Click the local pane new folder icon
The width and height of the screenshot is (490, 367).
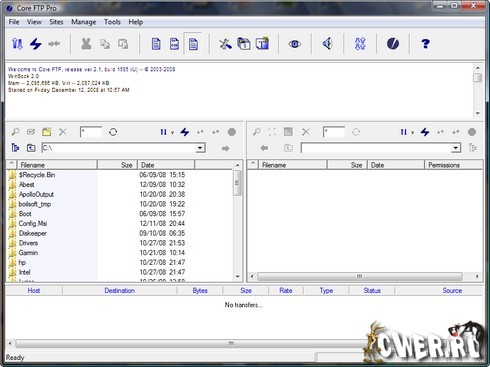[x=47, y=132]
